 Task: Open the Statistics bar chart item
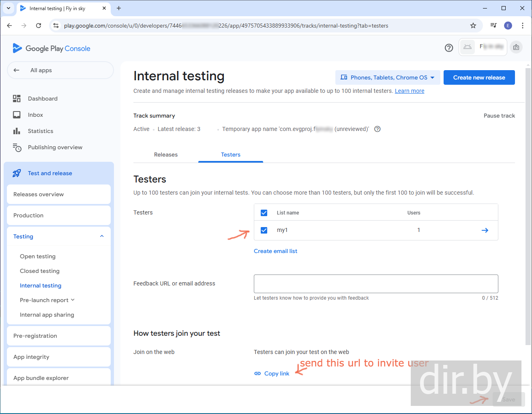coord(17,131)
